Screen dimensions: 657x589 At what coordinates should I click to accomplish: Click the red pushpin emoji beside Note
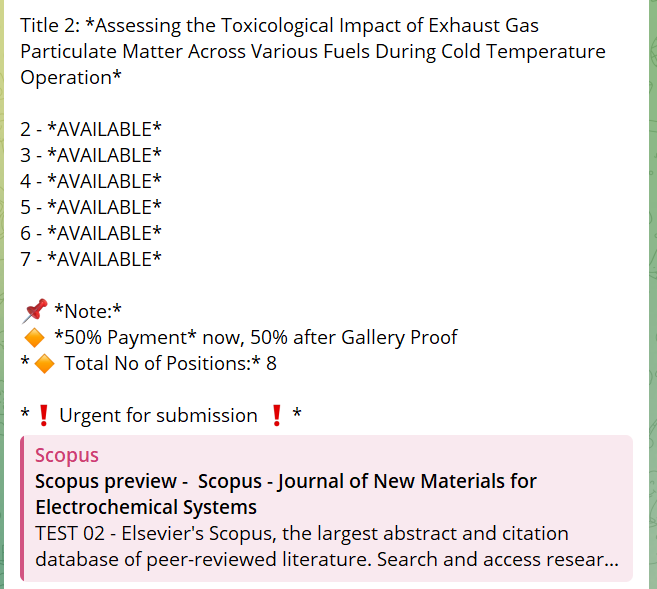pos(35,311)
